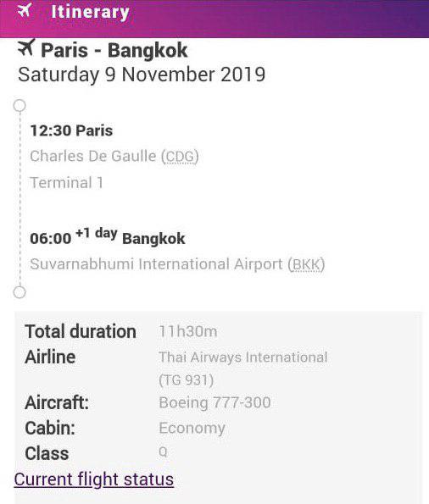
Task: Click the airplane icon in Itinerary header
Action: coord(25,10)
